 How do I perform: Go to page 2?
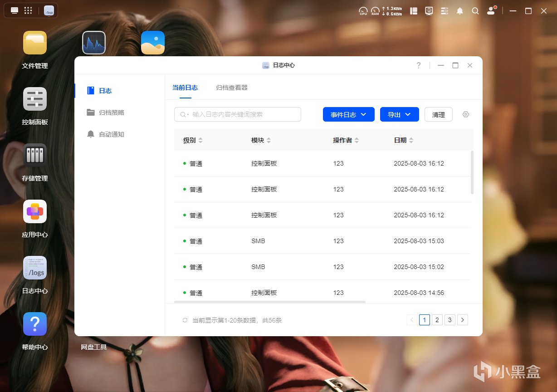pos(437,320)
